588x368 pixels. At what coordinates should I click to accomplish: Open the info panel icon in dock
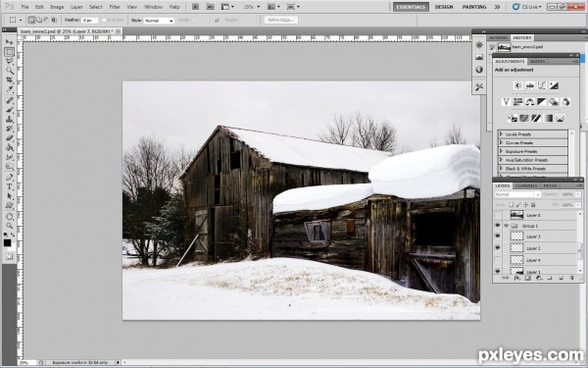pos(479,70)
